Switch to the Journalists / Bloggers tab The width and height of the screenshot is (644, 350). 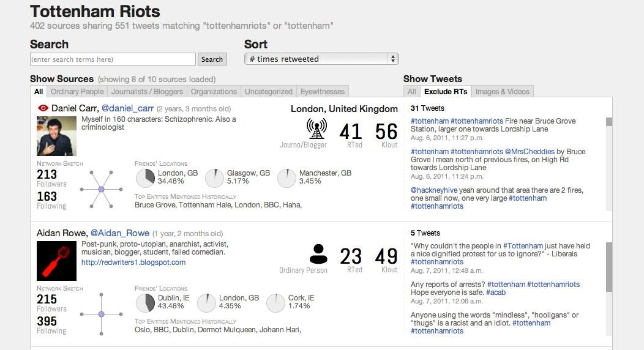pos(147,92)
